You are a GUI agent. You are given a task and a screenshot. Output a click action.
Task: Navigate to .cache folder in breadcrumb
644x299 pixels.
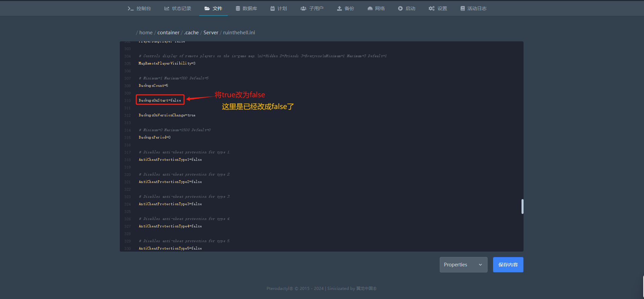coord(191,33)
